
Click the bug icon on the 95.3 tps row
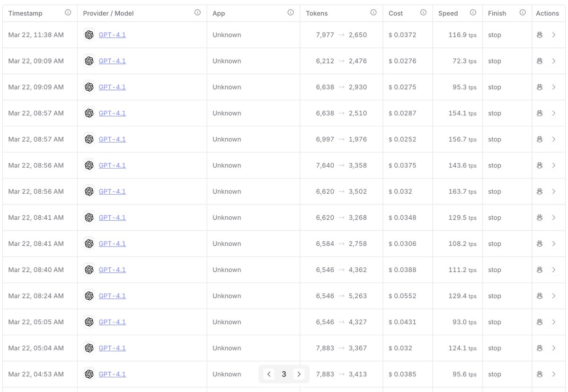pyautogui.click(x=539, y=87)
